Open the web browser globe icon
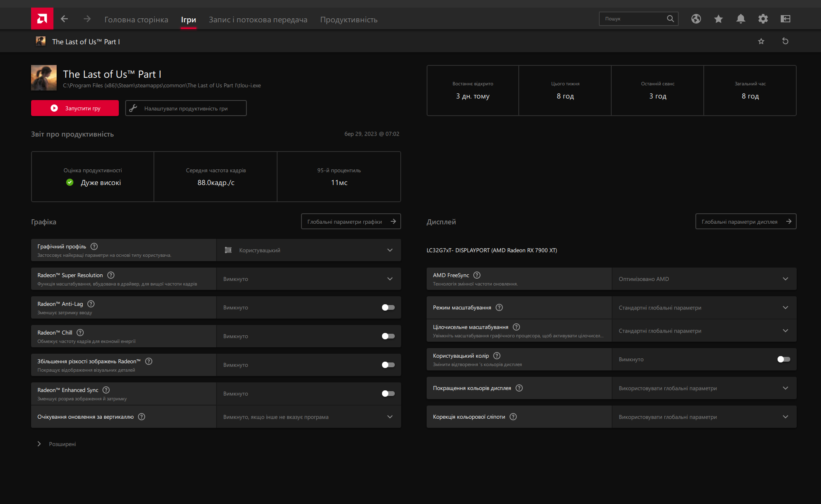This screenshot has height=504, width=821. (x=696, y=19)
